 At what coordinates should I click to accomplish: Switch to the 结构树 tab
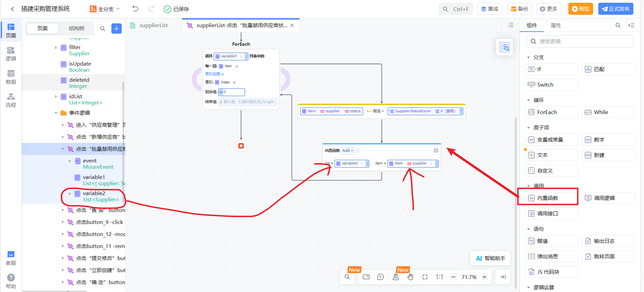[76, 29]
